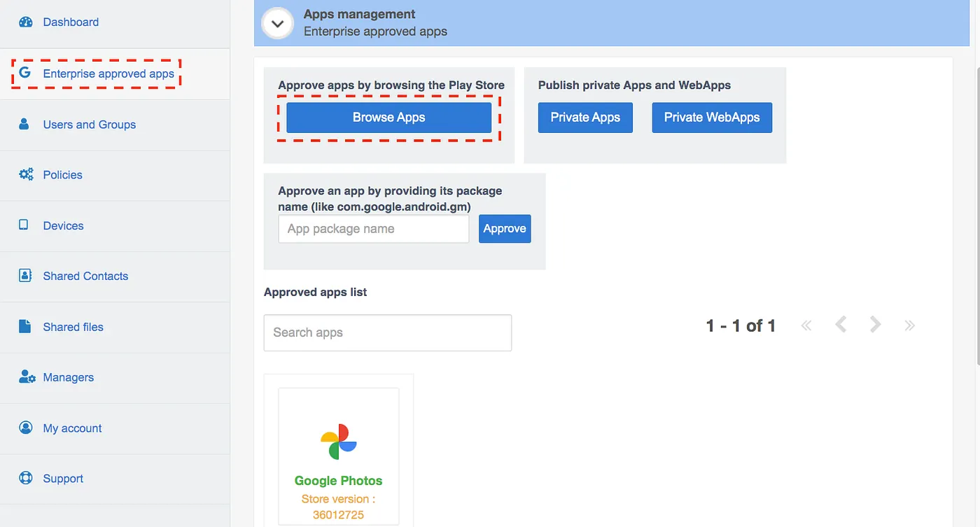Open Users and Groups section

[90, 125]
